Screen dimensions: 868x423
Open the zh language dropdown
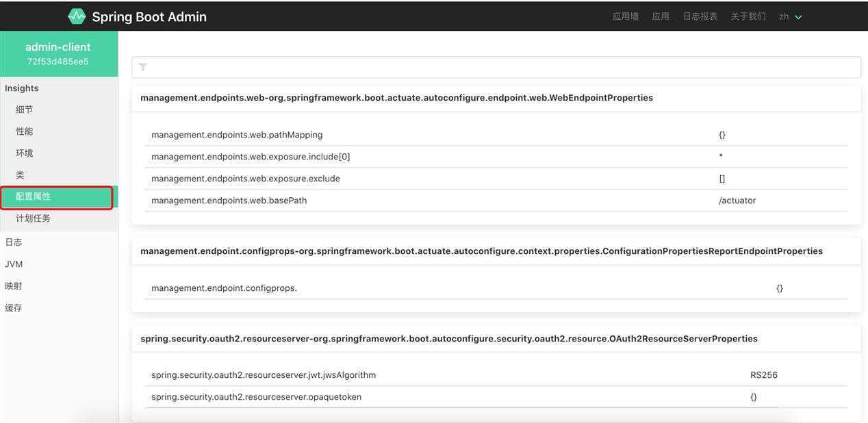pos(790,16)
